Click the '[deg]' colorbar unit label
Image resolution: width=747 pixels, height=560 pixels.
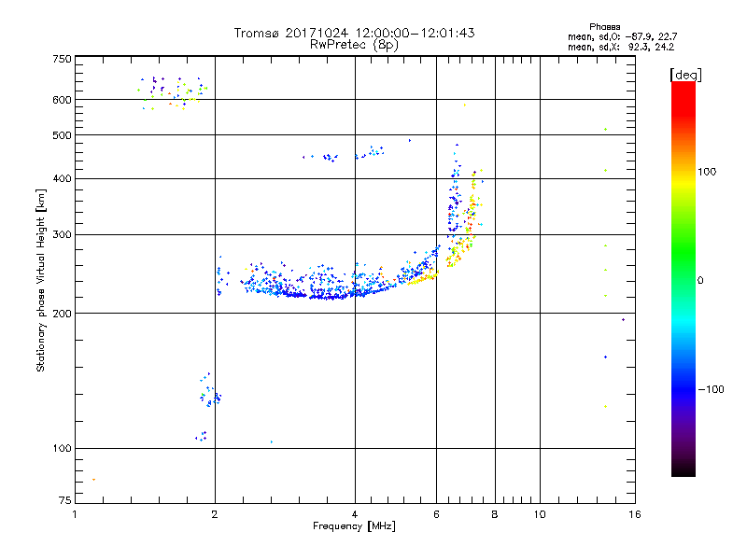[685, 75]
